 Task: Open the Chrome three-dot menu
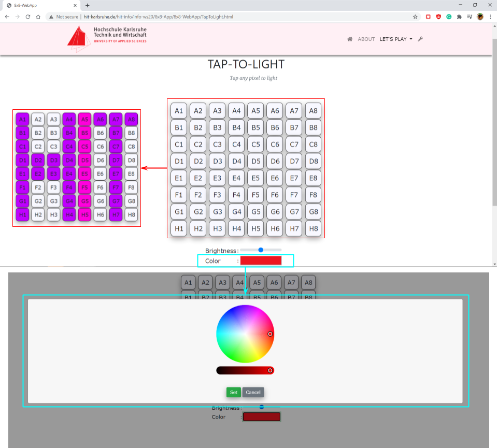pyautogui.click(x=490, y=17)
